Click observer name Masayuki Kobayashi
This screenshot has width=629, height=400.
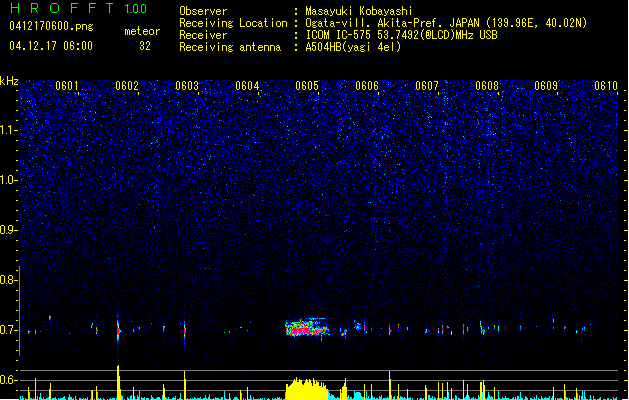pyautogui.click(x=359, y=11)
